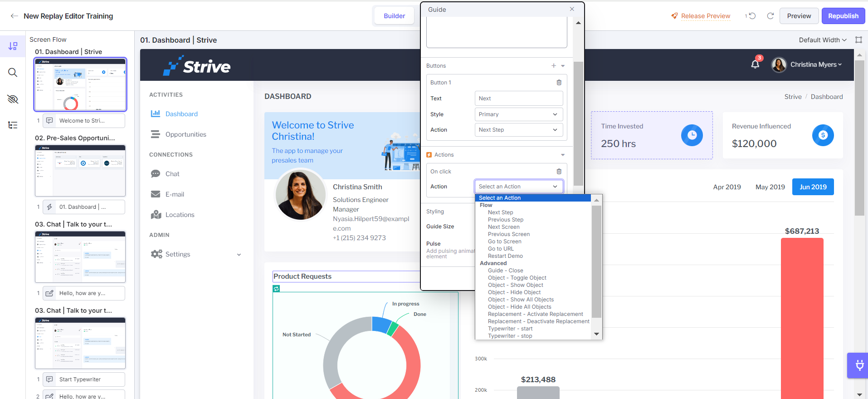
Task: Choose Object - Toggle Object option
Action: 517,278
